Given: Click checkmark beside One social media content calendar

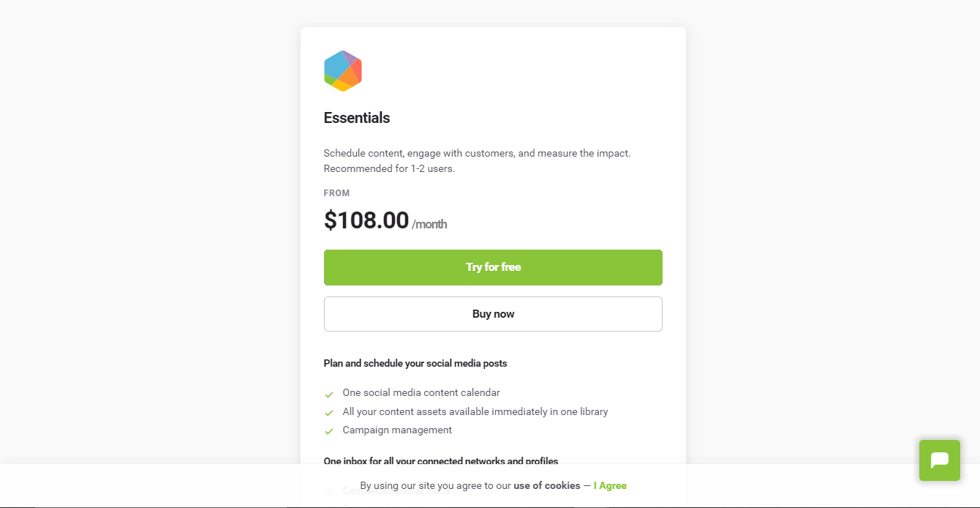Looking at the screenshot, I should pyautogui.click(x=329, y=395).
